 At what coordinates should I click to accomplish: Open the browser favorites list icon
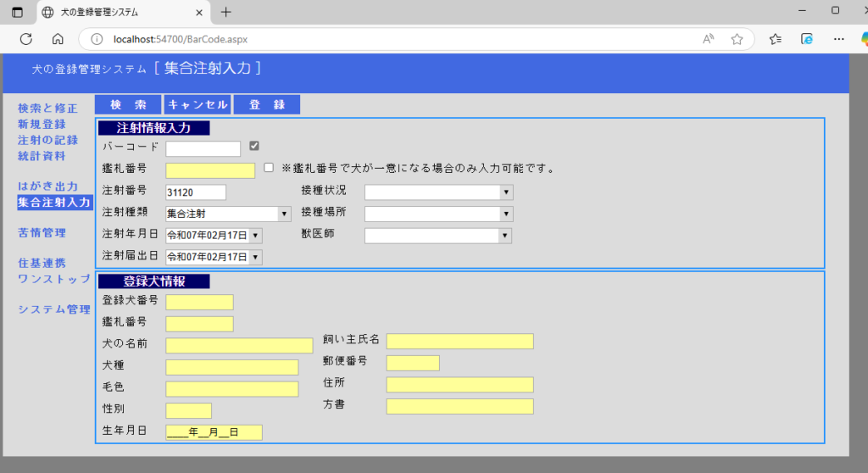pos(775,39)
